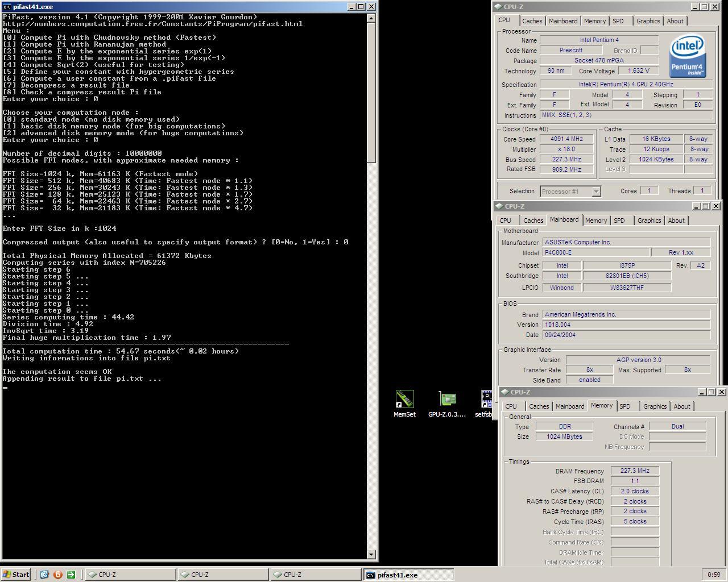Select Caches tab in motherboard CPU-Z window
728x582 pixels.
(x=533, y=221)
